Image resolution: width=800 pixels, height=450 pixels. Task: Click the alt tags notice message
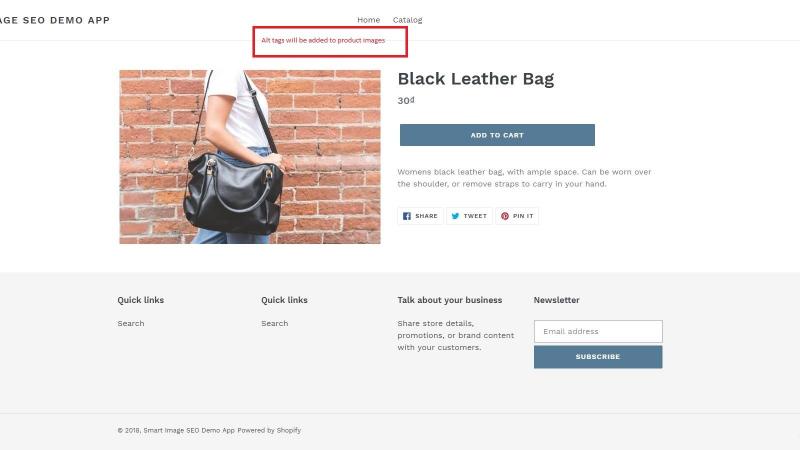click(323, 40)
